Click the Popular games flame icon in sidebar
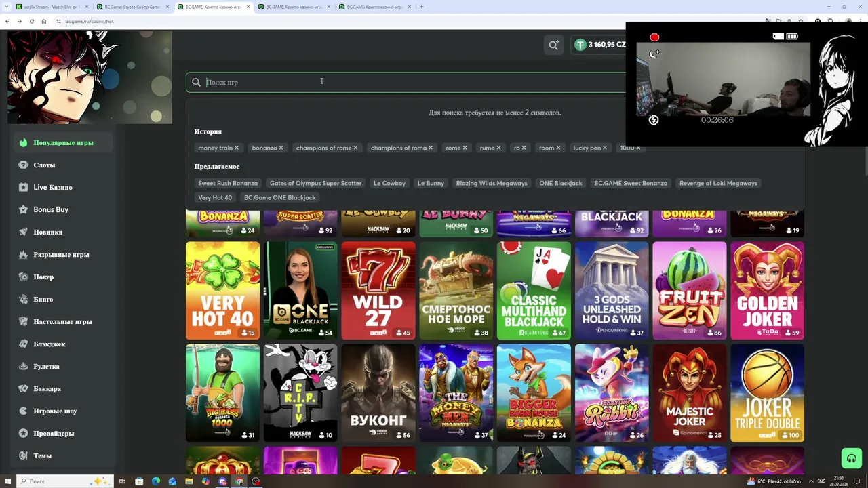This screenshot has width=868, height=488. (24, 142)
